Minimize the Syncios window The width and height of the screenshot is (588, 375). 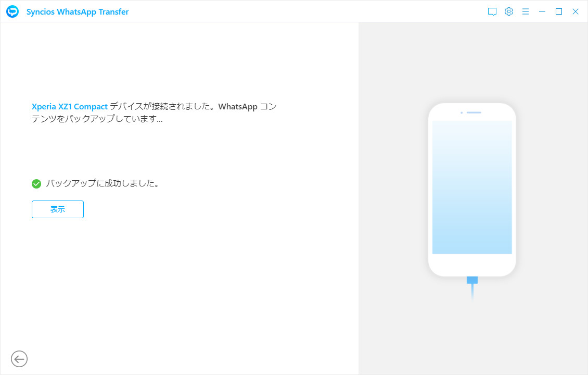tap(542, 11)
